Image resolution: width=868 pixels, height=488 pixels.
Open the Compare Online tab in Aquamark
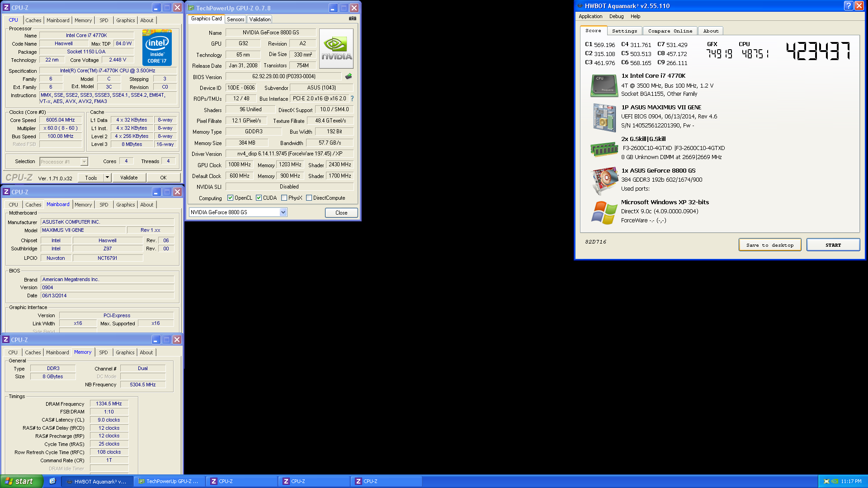pos(670,31)
